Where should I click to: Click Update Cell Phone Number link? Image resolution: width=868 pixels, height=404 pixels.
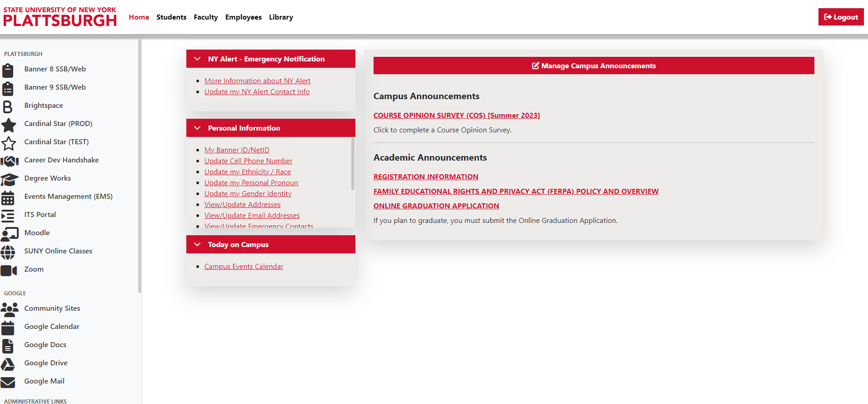click(249, 161)
